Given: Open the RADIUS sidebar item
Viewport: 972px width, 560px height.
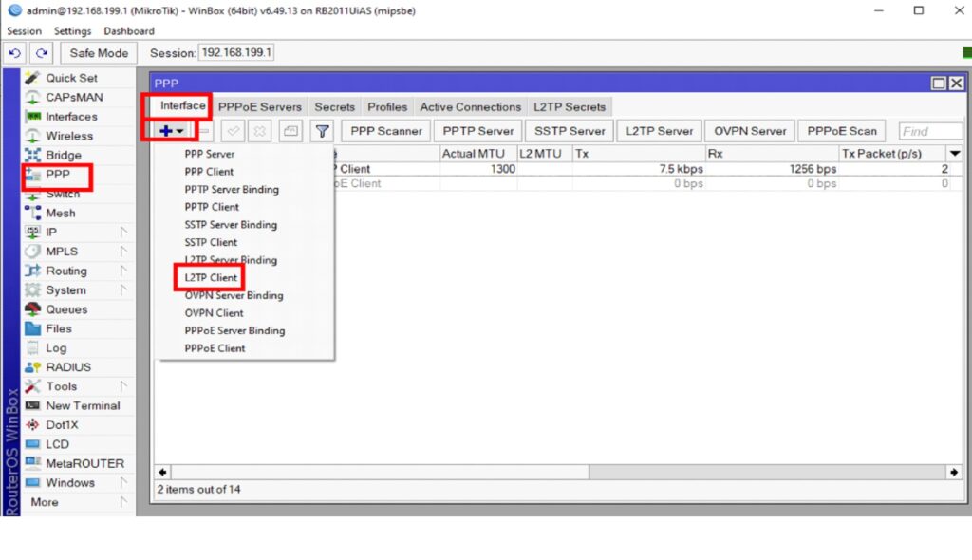Looking at the screenshot, I should coord(68,367).
